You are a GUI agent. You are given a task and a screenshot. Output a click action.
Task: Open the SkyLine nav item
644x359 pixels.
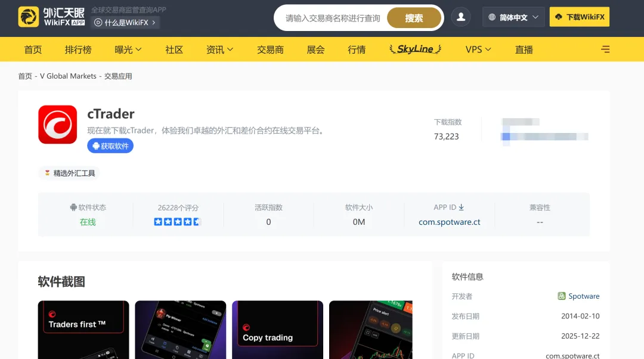(x=415, y=49)
